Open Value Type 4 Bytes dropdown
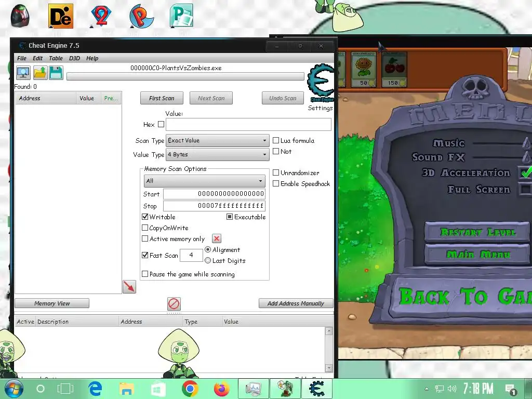532x399 pixels. click(x=218, y=154)
